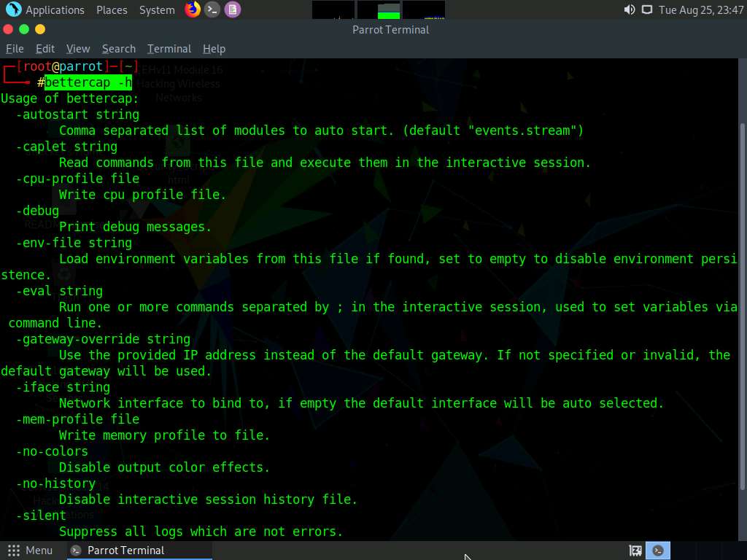Open the Applications menu
Viewport: 747px width, 560px height.
point(55,10)
